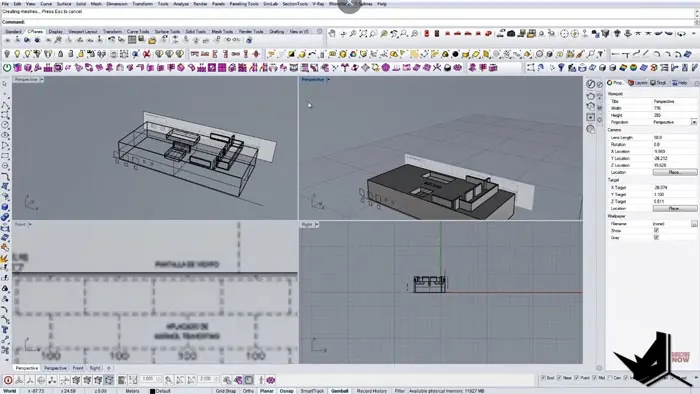The width and height of the screenshot is (700, 394).
Task: Click the Pan hand icon
Action: pos(332,33)
